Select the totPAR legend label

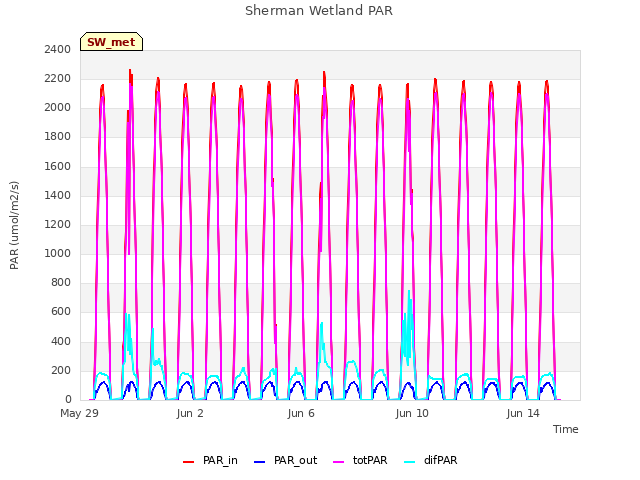[x=370, y=460]
